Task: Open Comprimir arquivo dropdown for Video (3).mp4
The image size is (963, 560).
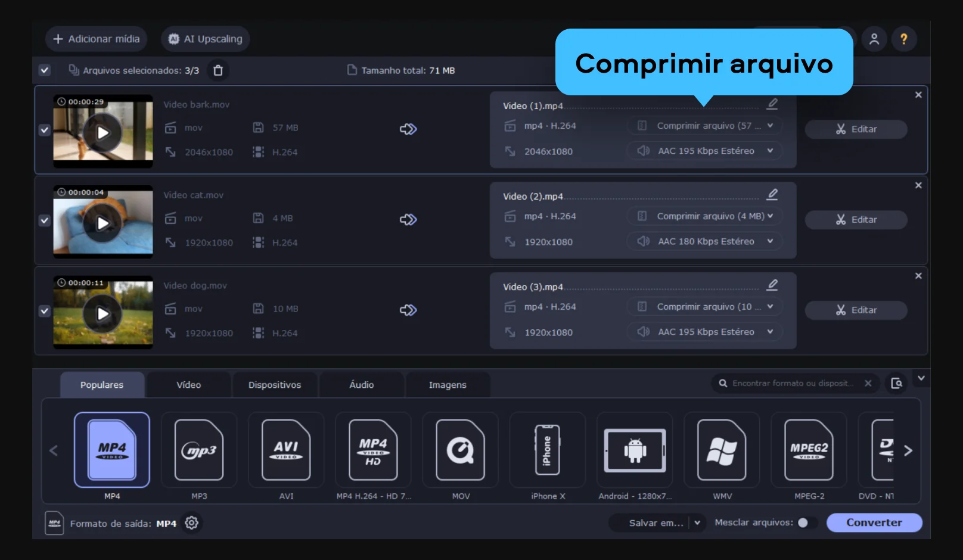Action: point(704,307)
